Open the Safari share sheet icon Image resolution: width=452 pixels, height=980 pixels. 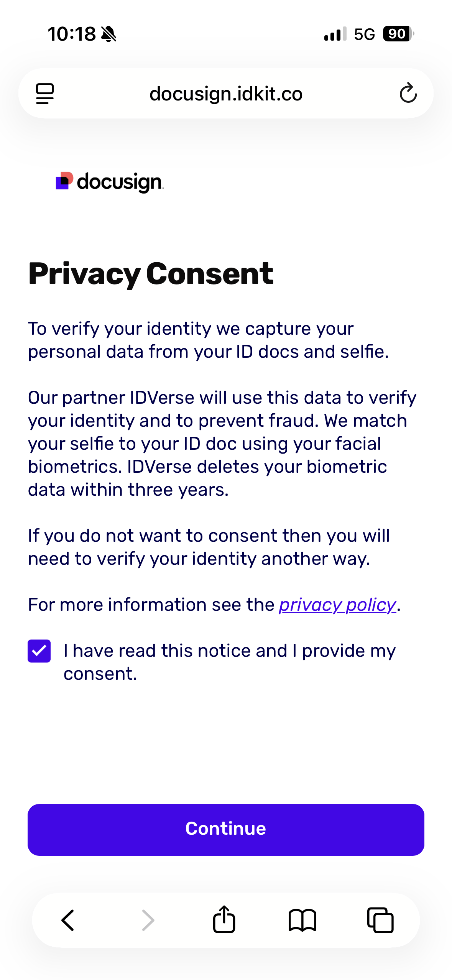[x=224, y=919]
